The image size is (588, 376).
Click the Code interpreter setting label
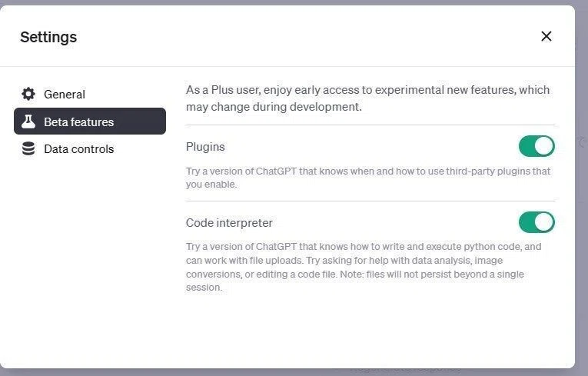coord(229,223)
